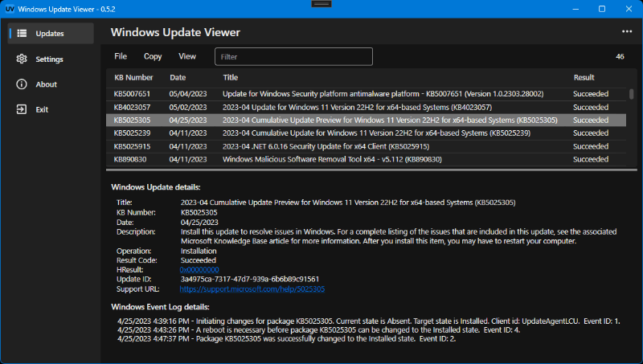Click the antimalware platform update title
The width and height of the screenshot is (643, 364).
383,94
